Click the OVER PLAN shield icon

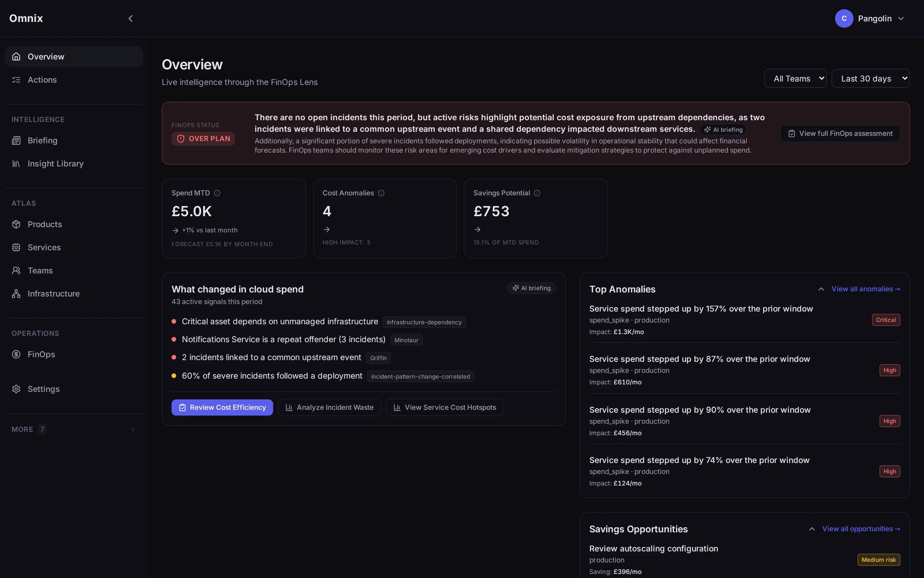181,139
